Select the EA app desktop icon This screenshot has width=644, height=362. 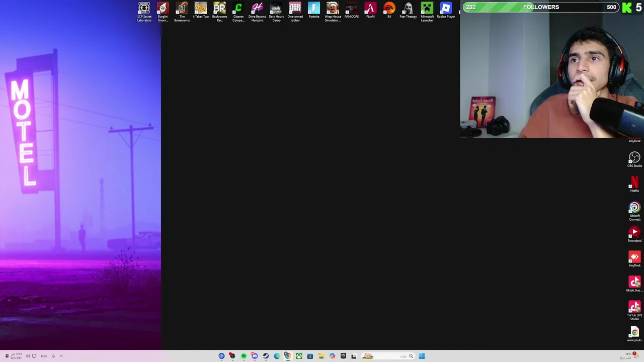pyautogui.click(x=389, y=11)
